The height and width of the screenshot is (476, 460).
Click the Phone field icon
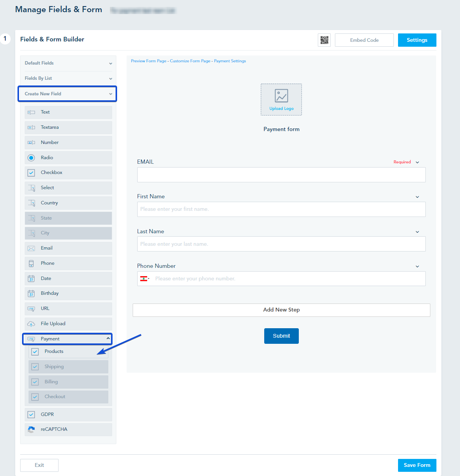click(31, 263)
